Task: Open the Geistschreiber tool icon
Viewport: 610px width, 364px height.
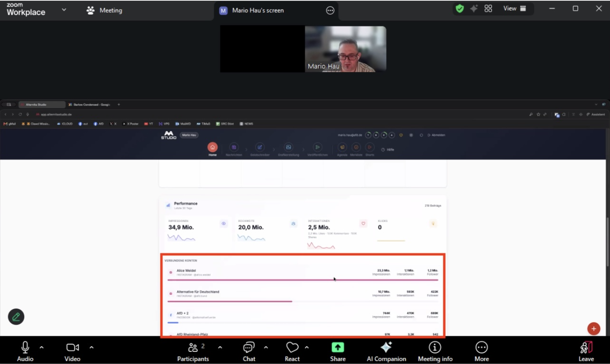Action: [259, 147]
